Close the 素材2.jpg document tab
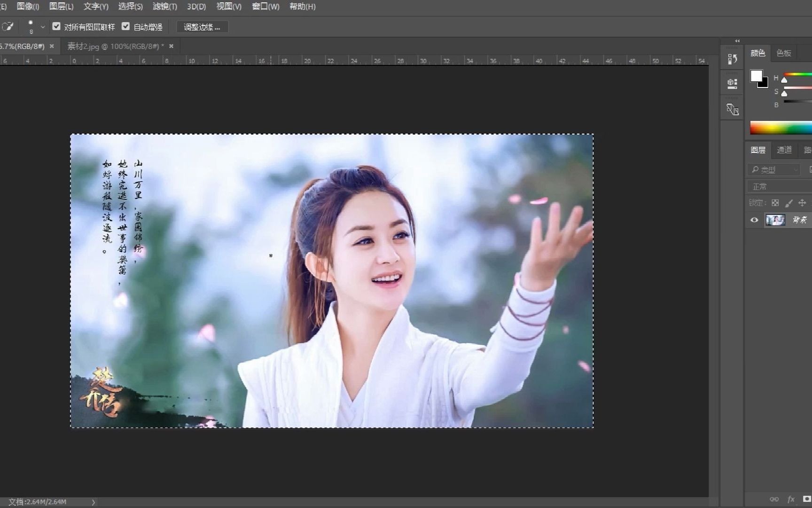Viewport: 812px width, 508px height. click(x=171, y=46)
